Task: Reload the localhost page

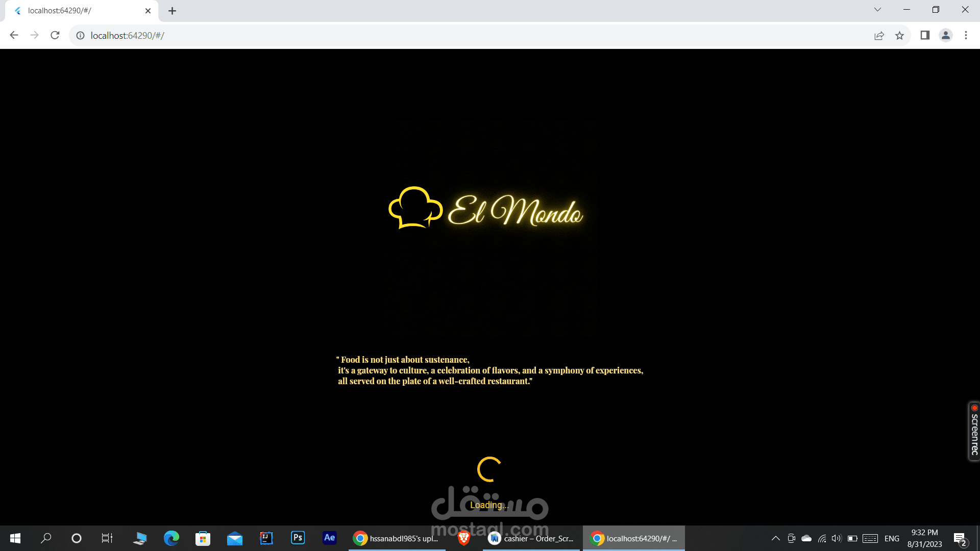Action: click(55, 35)
